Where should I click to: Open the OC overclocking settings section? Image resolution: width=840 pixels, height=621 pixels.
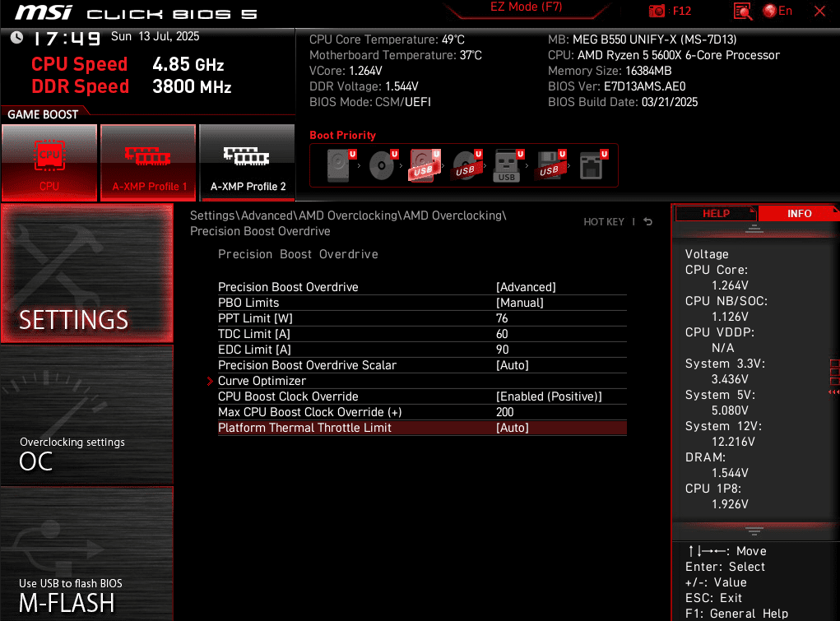point(87,415)
